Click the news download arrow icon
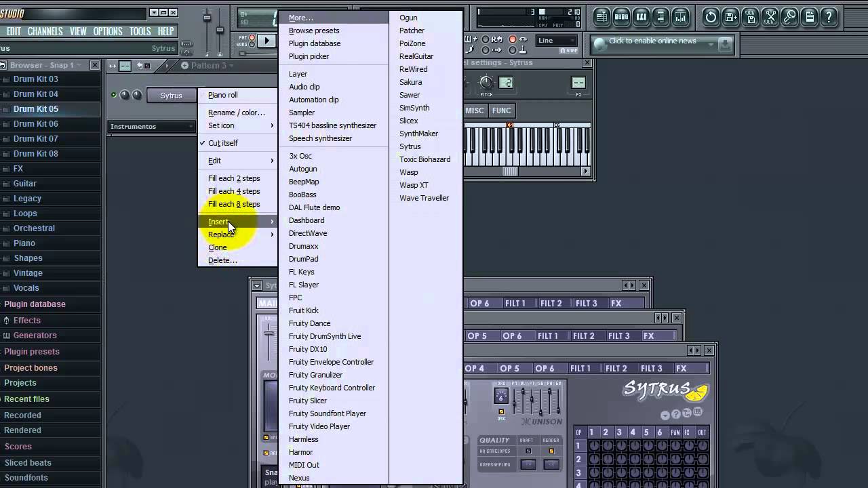Viewport: 868px width, 488px height. (x=725, y=45)
